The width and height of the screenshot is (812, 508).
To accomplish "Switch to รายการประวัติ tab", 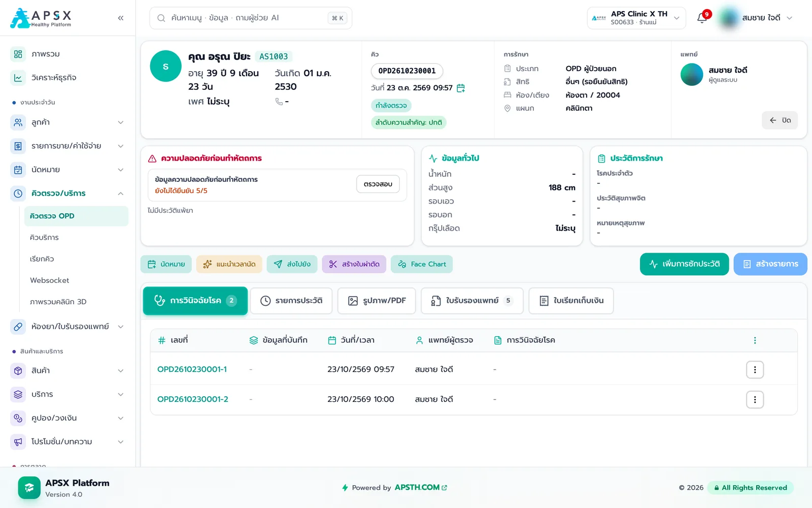I will pyautogui.click(x=291, y=301).
